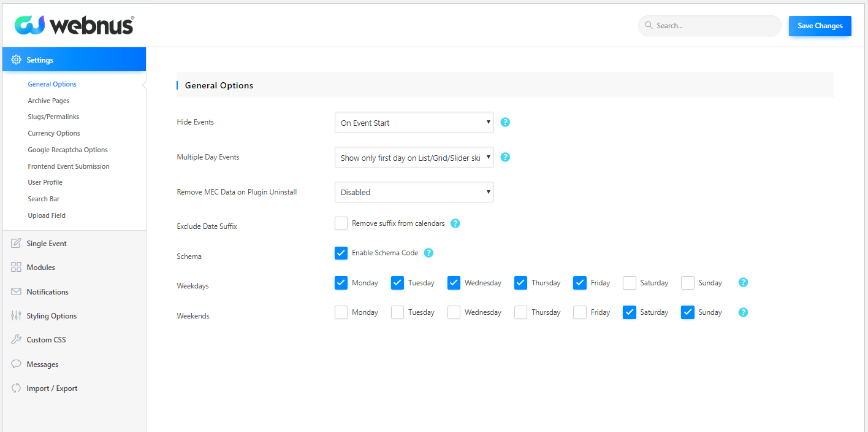Screen dimensions: 868x432
Task: Open Google Recaptcha Options submenu item
Action: coord(67,150)
